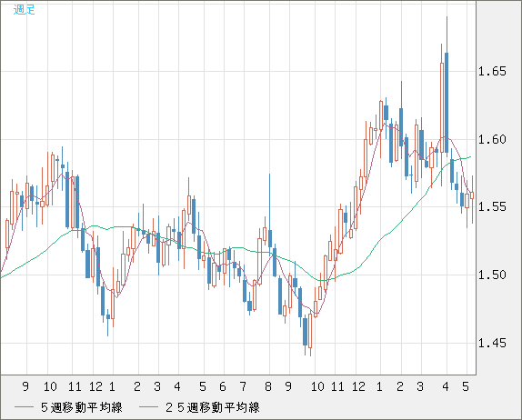The image size is (522, 420).
Task: Click the 週足 chart label
Action: [24, 9]
